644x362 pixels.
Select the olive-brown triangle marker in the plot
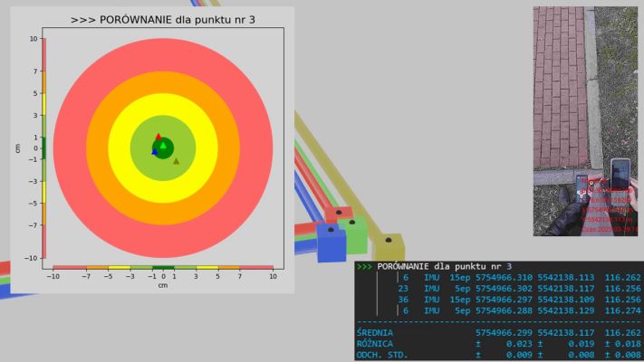tap(176, 161)
